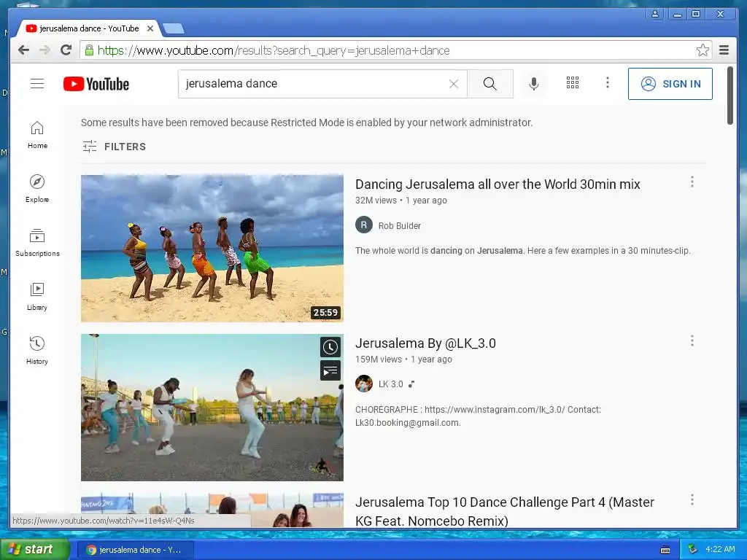The image size is (747, 560).
Task: Open the settings three-dot menu beside apps
Action: [608, 83]
